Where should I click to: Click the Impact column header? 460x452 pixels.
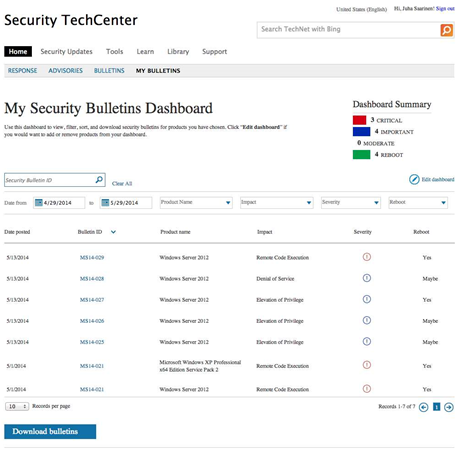[265, 232]
